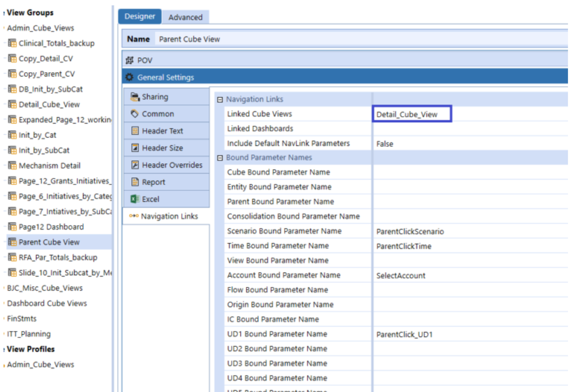Click the Excel icon in settings list
This screenshot has height=392, width=586.
tap(134, 199)
